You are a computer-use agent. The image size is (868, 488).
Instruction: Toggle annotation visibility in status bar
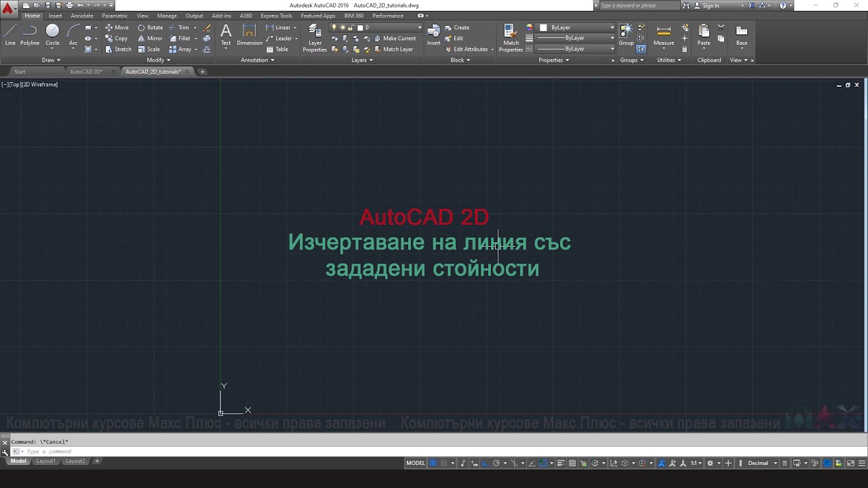(660, 464)
